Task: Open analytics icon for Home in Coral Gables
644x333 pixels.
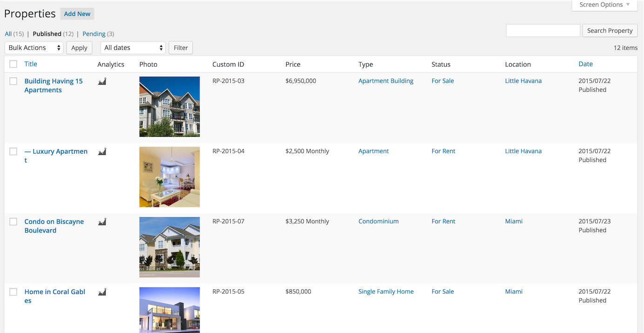Action: point(102,292)
